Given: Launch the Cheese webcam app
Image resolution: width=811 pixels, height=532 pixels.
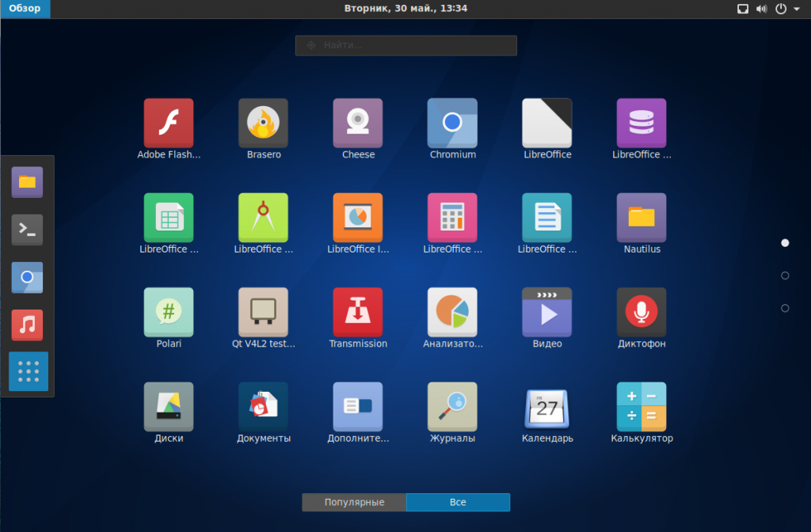Looking at the screenshot, I should coord(358,123).
